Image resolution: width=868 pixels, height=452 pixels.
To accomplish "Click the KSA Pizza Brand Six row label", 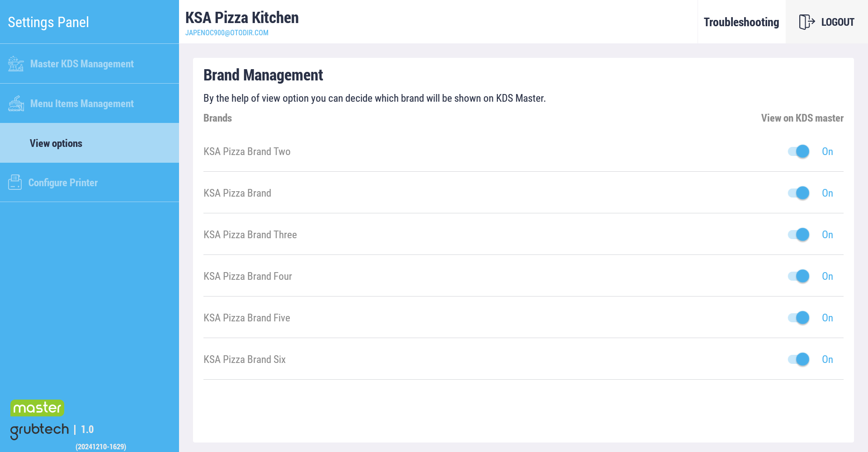I will [245, 359].
